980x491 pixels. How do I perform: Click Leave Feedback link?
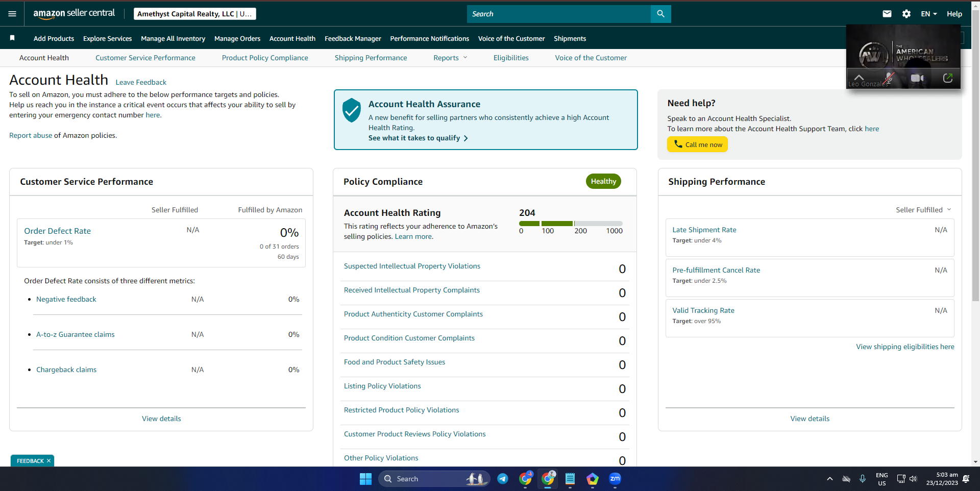click(141, 82)
